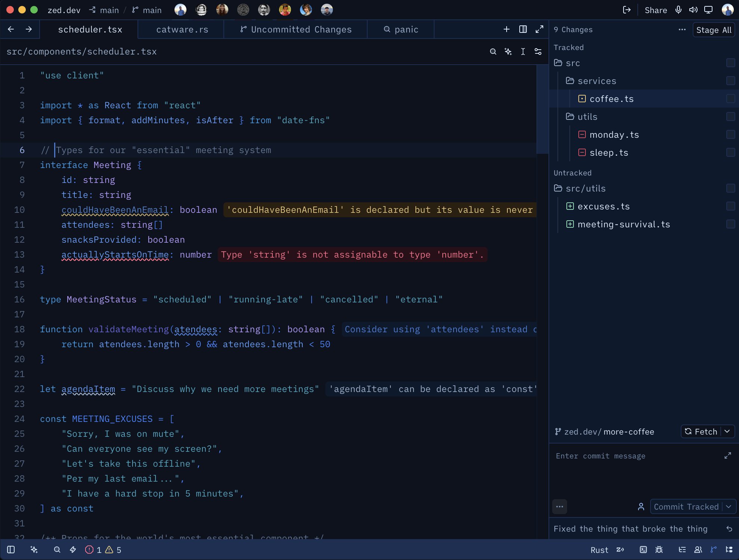Mute the microphone in the title bar

678,10
